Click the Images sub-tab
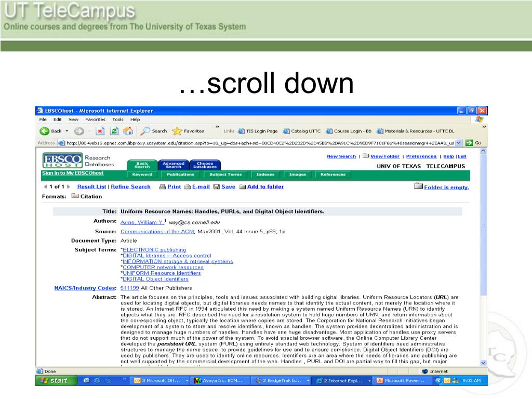Screen dimensions: 532x399 pos(298,175)
